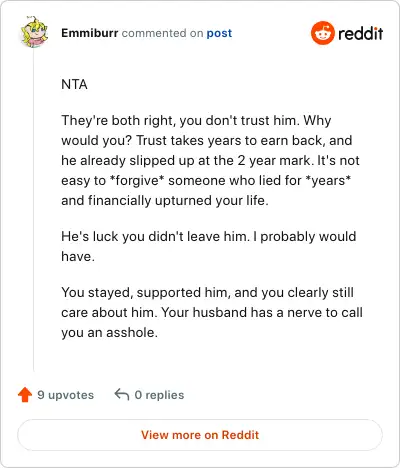Click the orange Reddit Snoo logo
This screenshot has width=400, height=468.
pyautogui.click(x=322, y=33)
